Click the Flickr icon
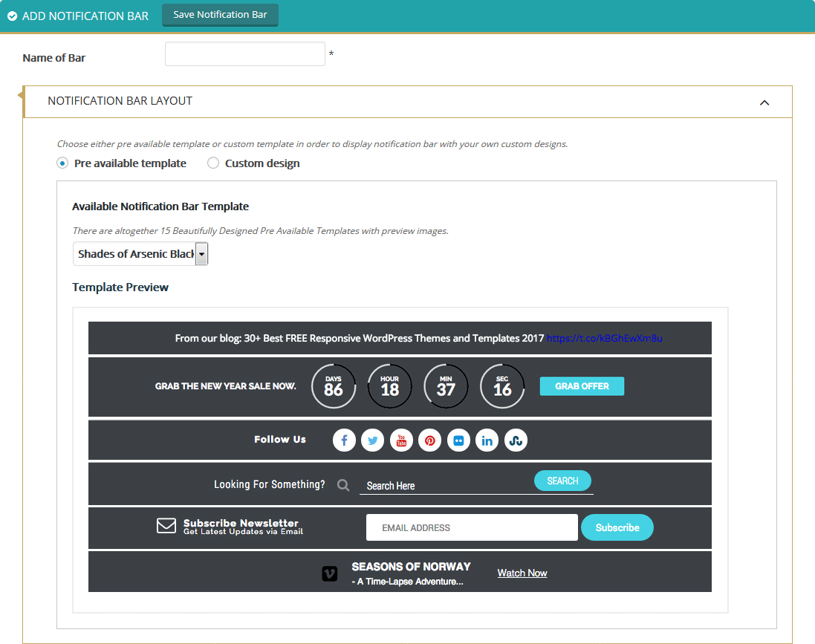Viewport: 815px width, 644px height. pos(458,440)
